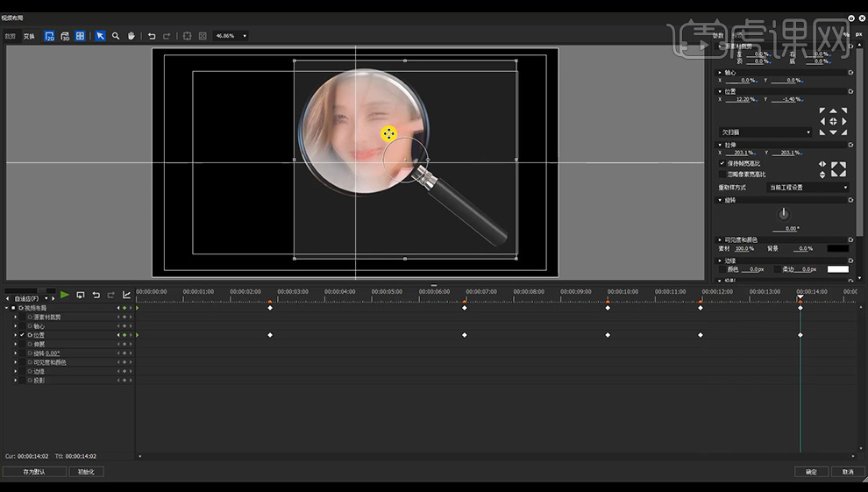
Task: Select the arrow selection tool
Action: pos(100,36)
